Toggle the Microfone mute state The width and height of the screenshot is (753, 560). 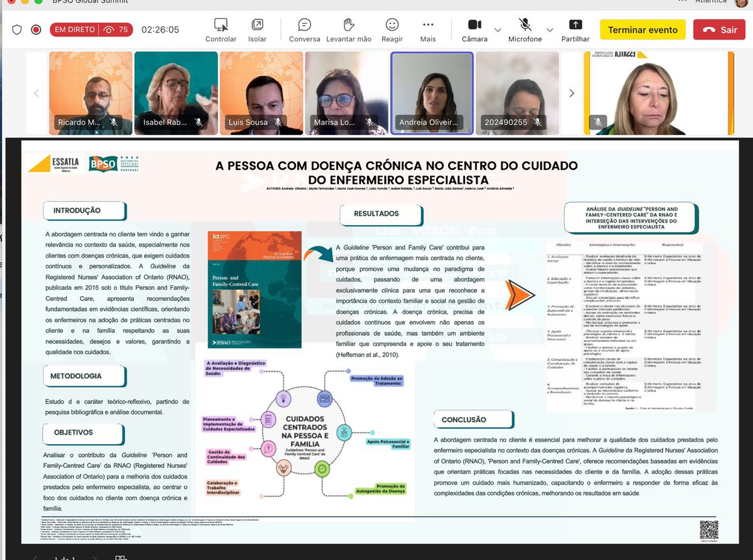point(525,30)
